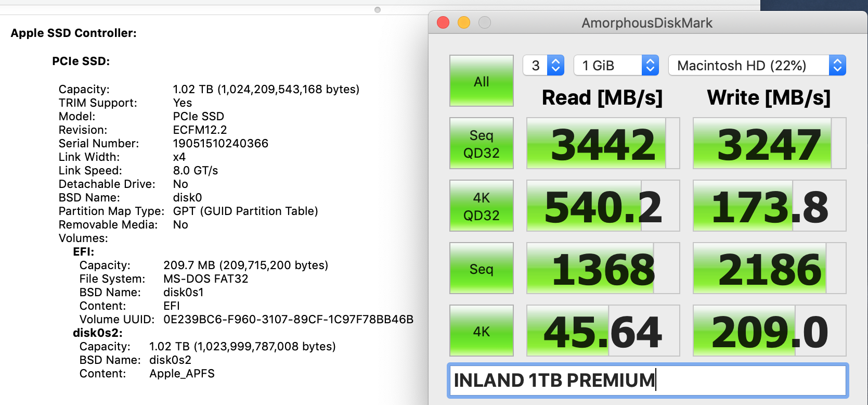Click the disk0s2 volume heading
Viewport: 868px width, 405px height.
(98, 333)
